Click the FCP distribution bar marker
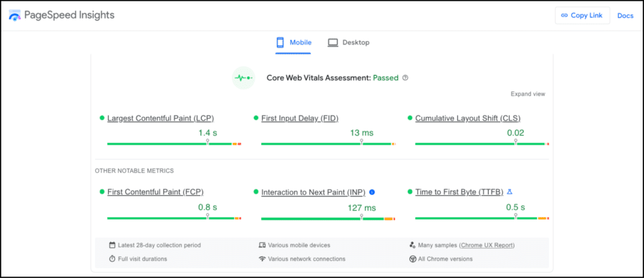Image resolution: width=644 pixels, height=278 pixels. tap(208, 217)
